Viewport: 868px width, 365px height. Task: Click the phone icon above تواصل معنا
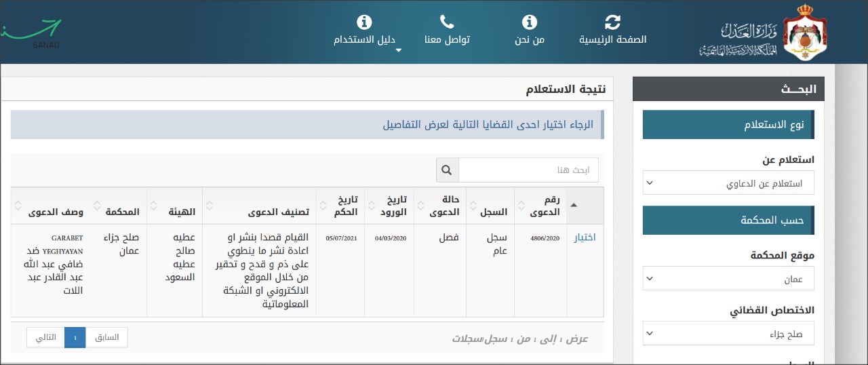447,22
